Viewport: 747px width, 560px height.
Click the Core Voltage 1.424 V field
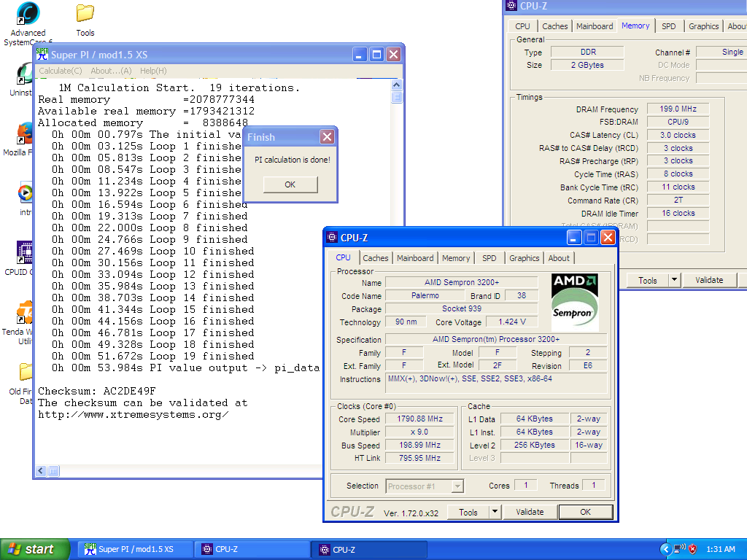tap(511, 322)
